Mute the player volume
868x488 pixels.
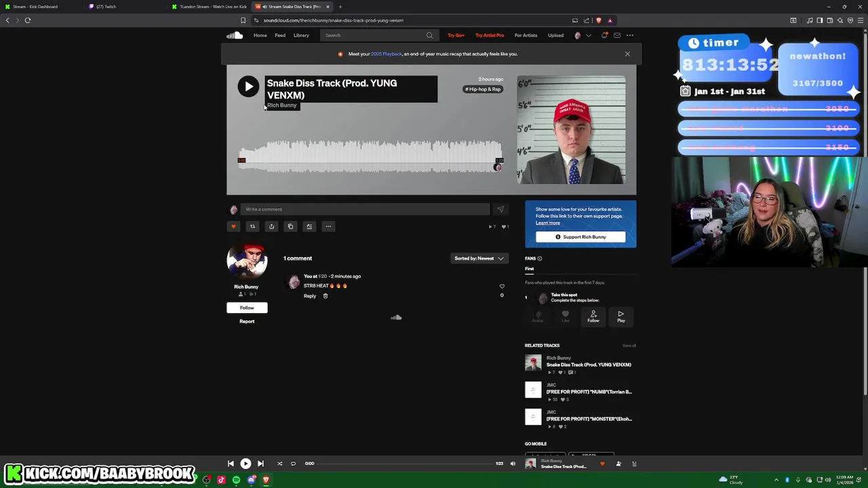point(513,464)
